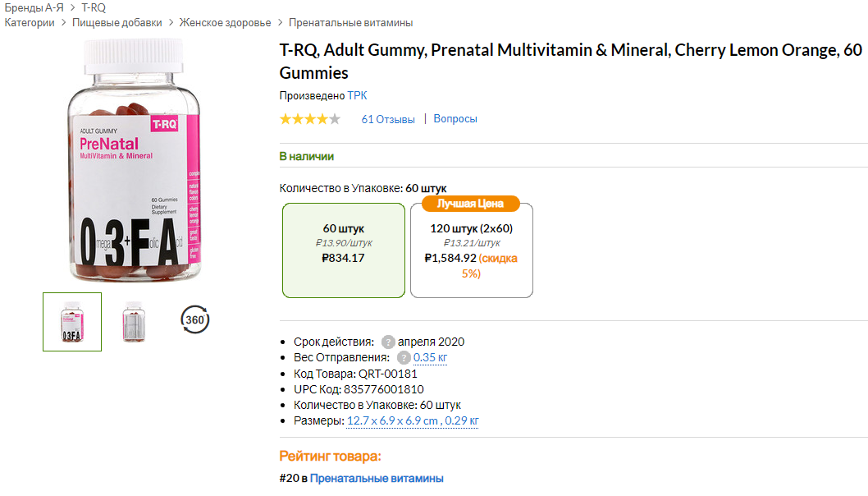The image size is (868, 496).
Task: Open the T-RQ brand breadcrumb
Action: click(94, 7)
